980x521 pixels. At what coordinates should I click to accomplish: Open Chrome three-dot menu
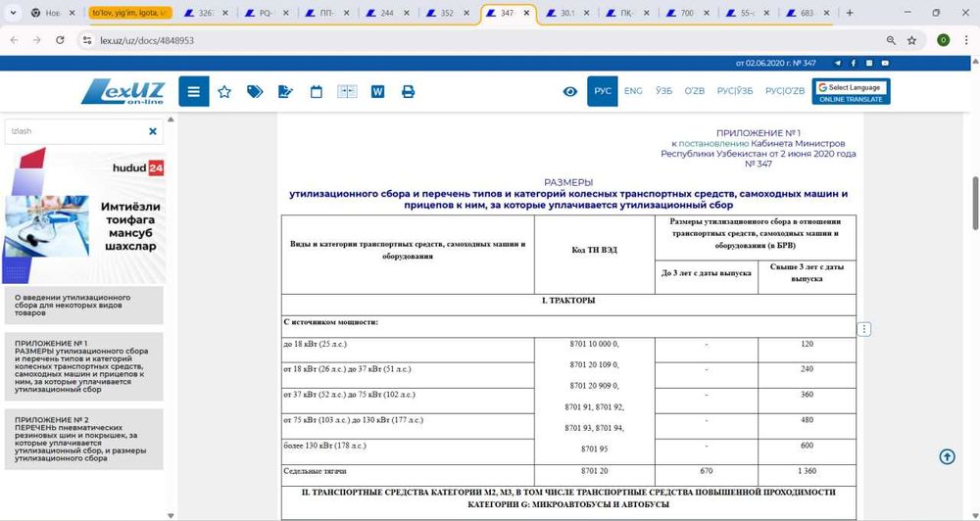967,40
